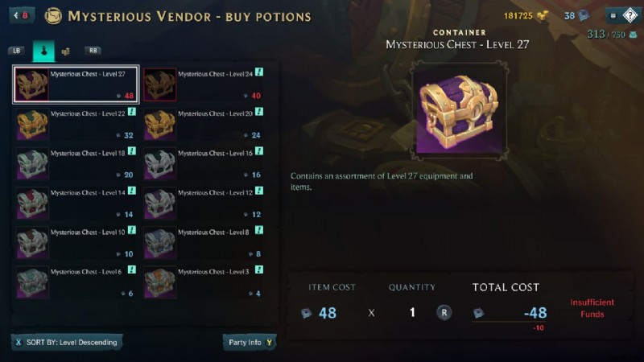
Task: Choose Mysterious Chest - Level 3
Action: click(204, 282)
